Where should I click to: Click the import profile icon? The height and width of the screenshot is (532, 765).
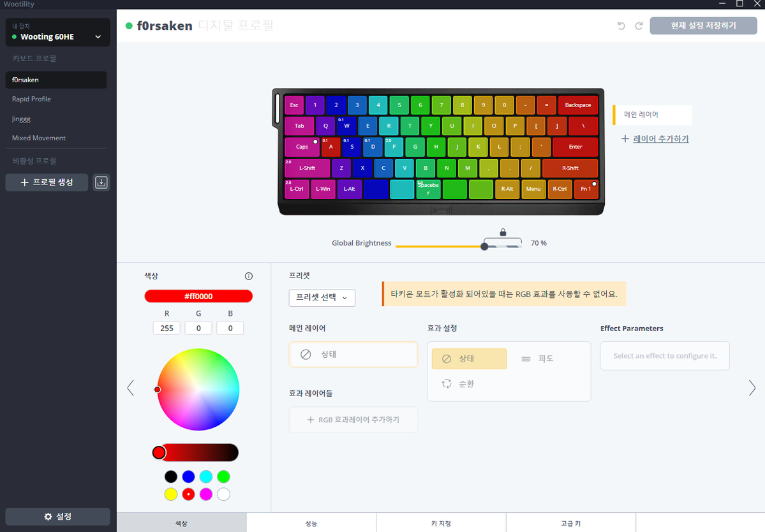tap(101, 182)
